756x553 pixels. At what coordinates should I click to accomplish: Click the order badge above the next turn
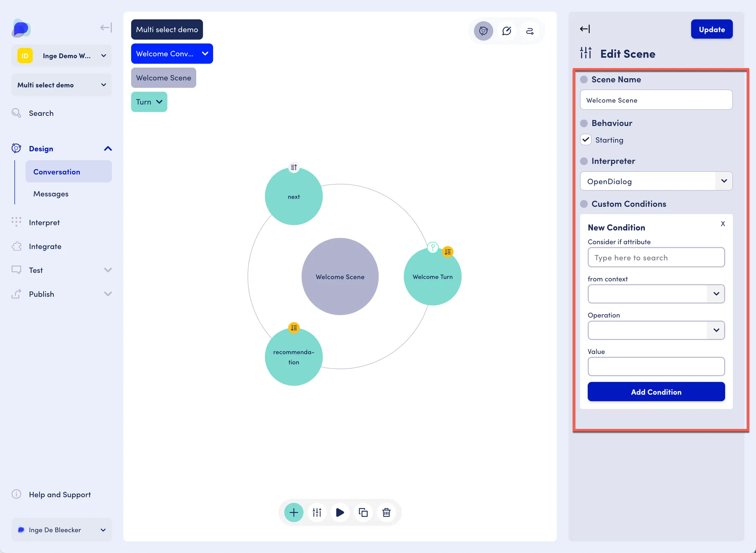[294, 167]
